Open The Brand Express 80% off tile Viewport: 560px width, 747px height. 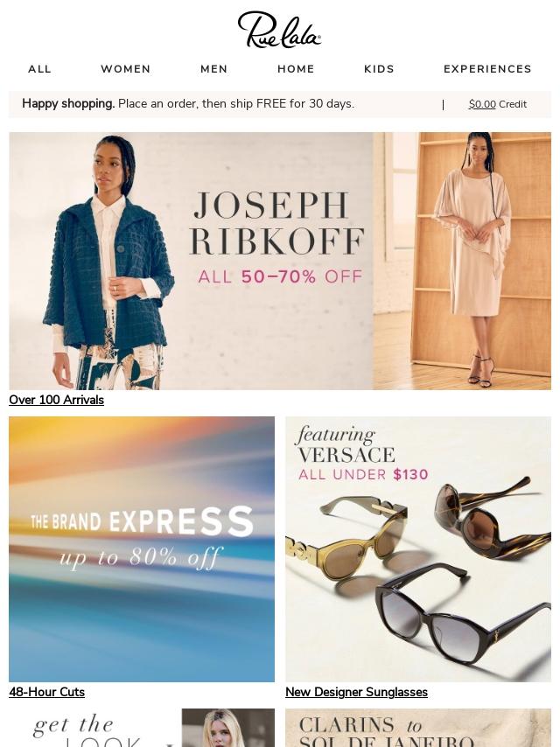[x=142, y=549]
